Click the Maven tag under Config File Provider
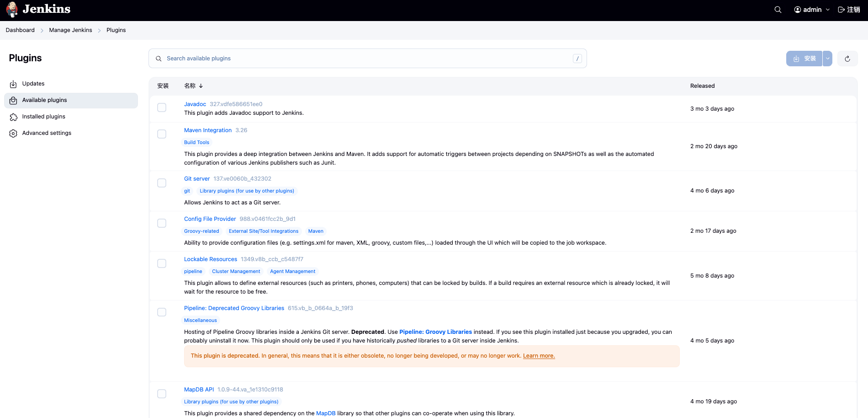Viewport: 868px width, 418px height. click(316, 231)
